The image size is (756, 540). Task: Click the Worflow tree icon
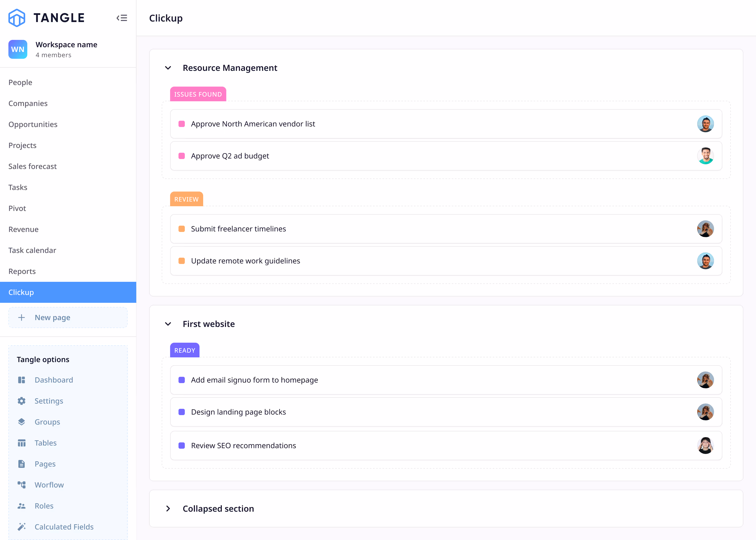[x=22, y=485]
